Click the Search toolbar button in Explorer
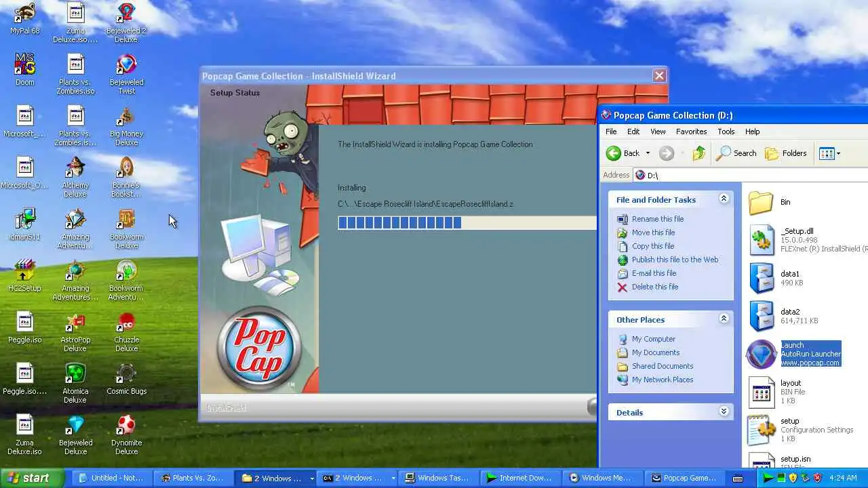Image resolution: width=868 pixels, height=488 pixels. (736, 153)
